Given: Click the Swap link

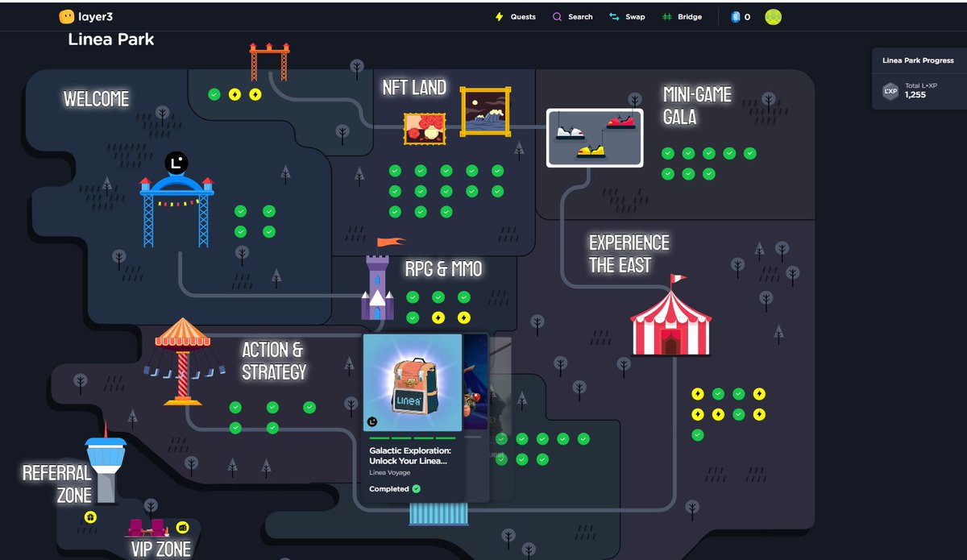Looking at the screenshot, I should [627, 16].
